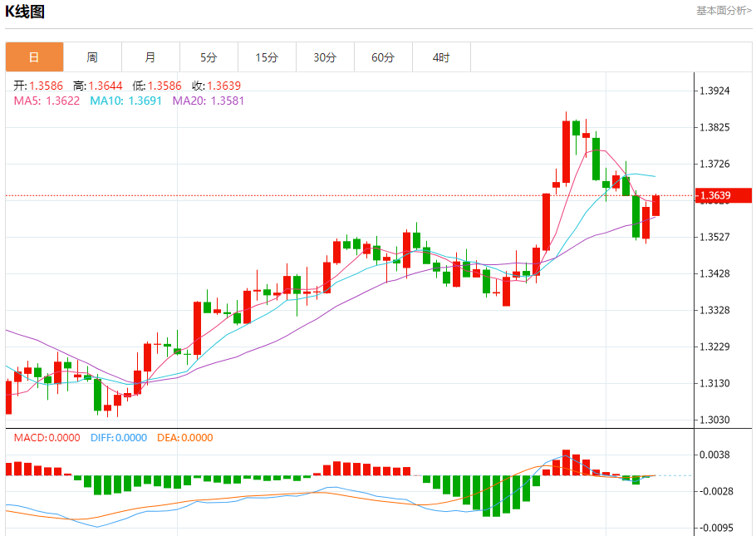Select the 15分 interval tab
The width and height of the screenshot is (756, 536).
point(267,57)
